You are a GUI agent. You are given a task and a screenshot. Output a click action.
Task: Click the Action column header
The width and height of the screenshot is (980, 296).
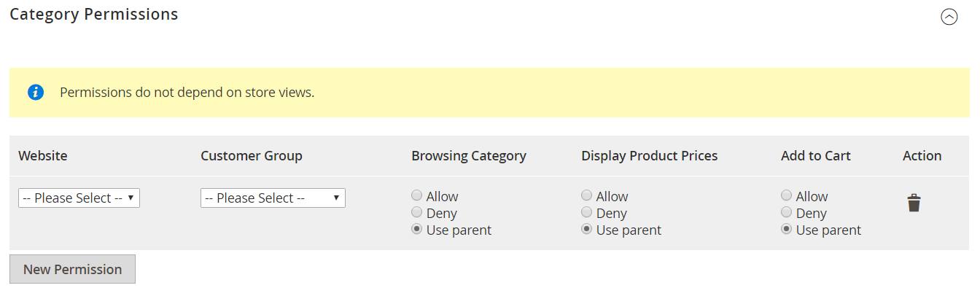[922, 155]
